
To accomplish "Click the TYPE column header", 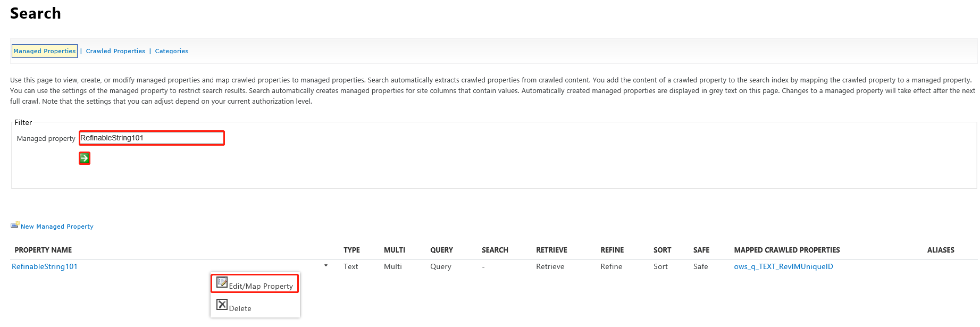I will tap(351, 250).
